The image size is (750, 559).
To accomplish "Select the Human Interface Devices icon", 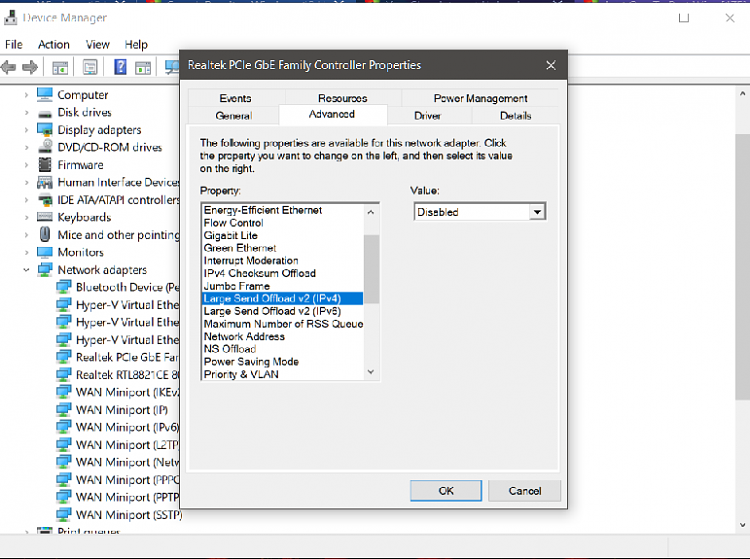I will [x=44, y=182].
